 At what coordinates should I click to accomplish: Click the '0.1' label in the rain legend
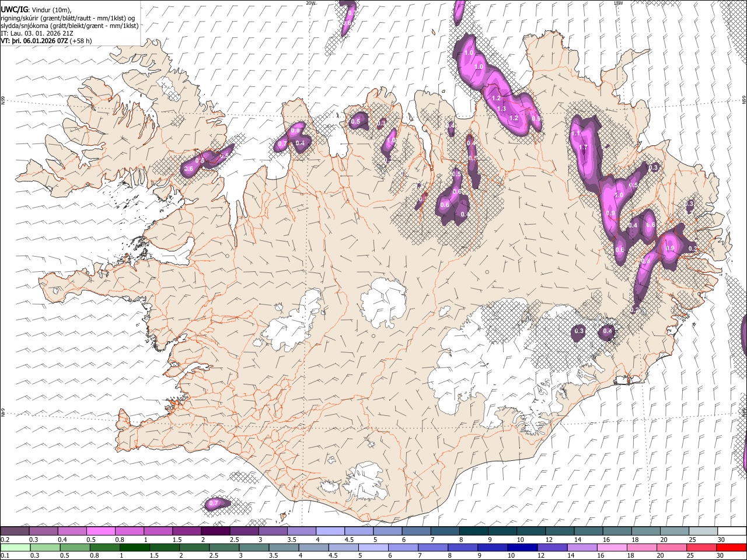[4, 556]
